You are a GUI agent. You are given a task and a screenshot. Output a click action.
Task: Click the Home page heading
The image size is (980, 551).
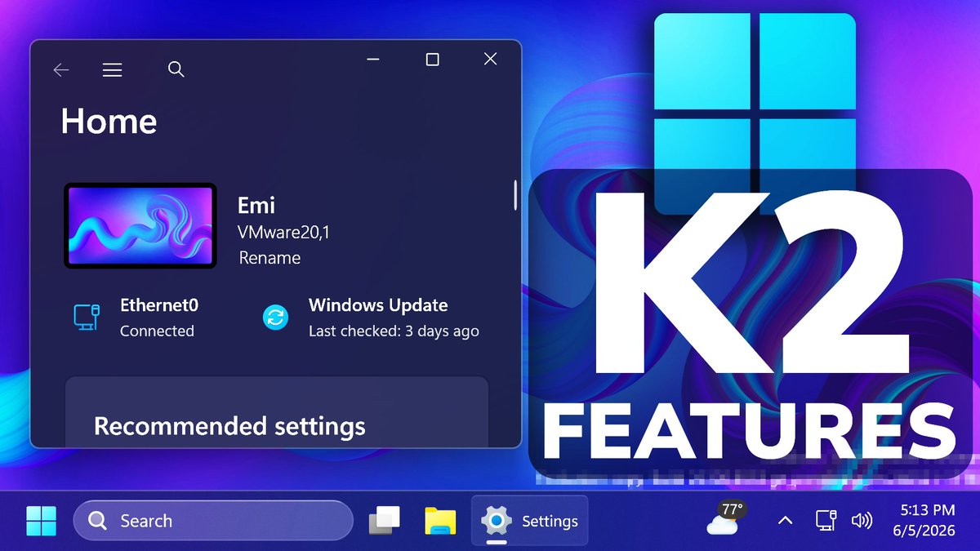click(109, 122)
